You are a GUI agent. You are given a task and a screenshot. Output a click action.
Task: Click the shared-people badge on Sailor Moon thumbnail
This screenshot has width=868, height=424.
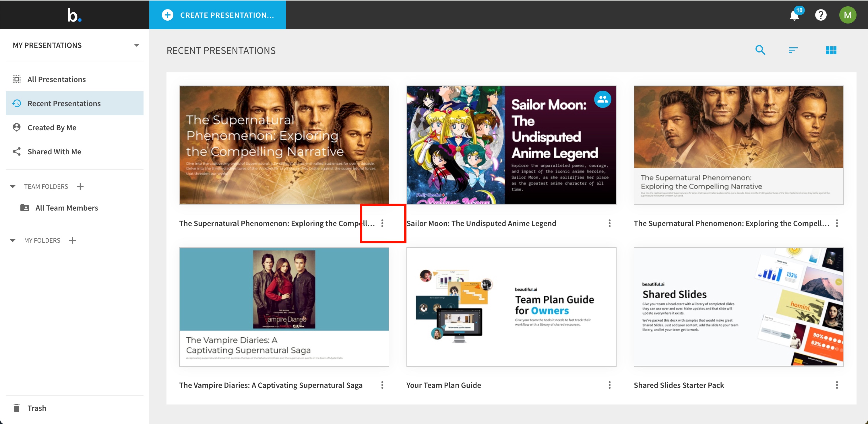[x=602, y=99]
